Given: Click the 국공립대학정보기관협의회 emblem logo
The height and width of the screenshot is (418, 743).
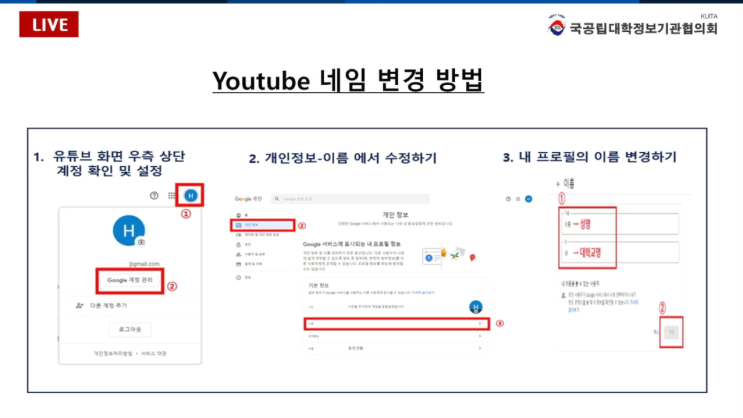Looking at the screenshot, I should pyautogui.click(x=556, y=25).
